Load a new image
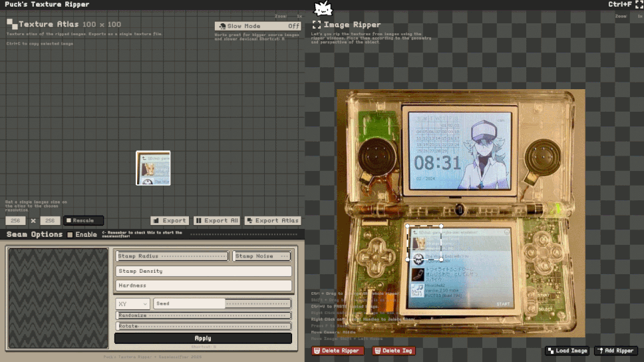Viewport: 644px width, 362px height. [x=567, y=351]
